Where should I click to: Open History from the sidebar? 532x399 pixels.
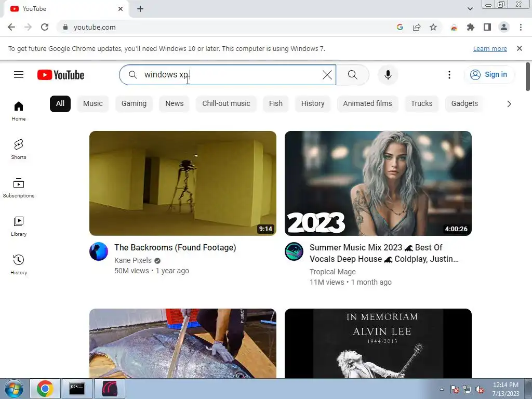(19, 264)
